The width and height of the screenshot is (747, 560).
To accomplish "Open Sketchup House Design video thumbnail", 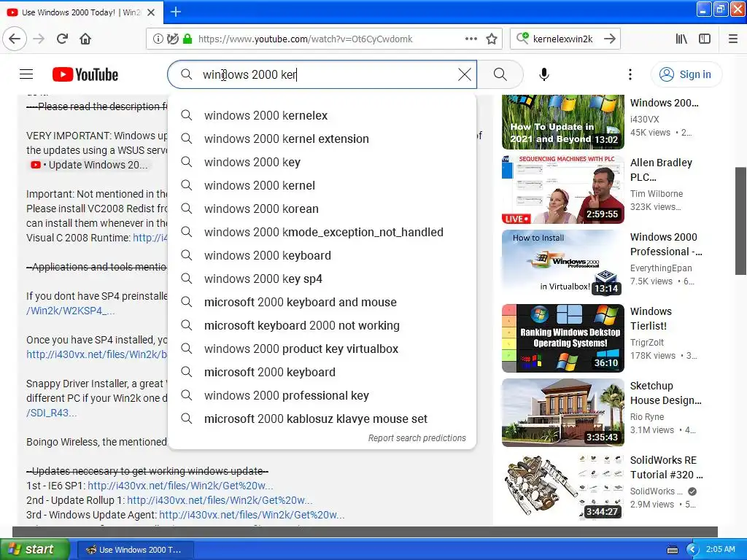I will [x=562, y=413].
